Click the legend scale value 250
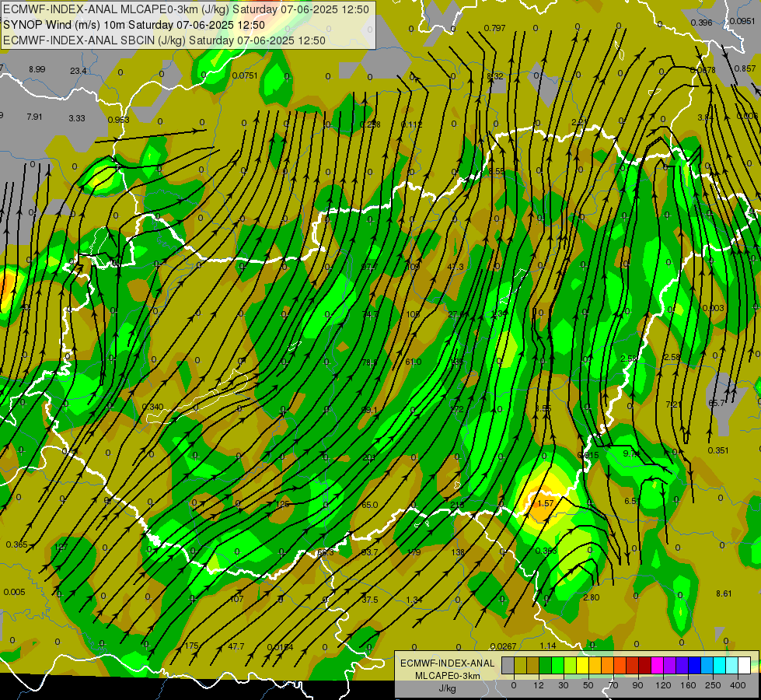This screenshot has width=761, height=700. (x=713, y=685)
